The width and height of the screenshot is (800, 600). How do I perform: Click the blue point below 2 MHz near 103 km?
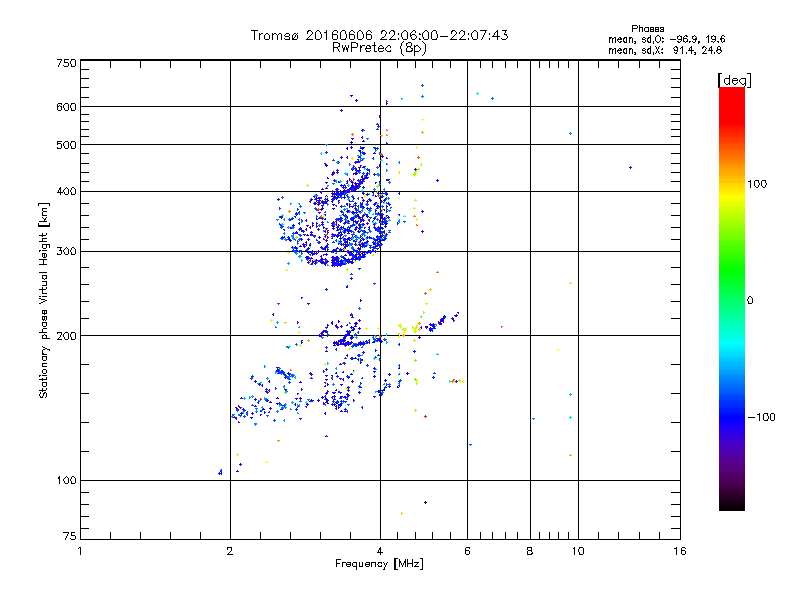click(220, 472)
